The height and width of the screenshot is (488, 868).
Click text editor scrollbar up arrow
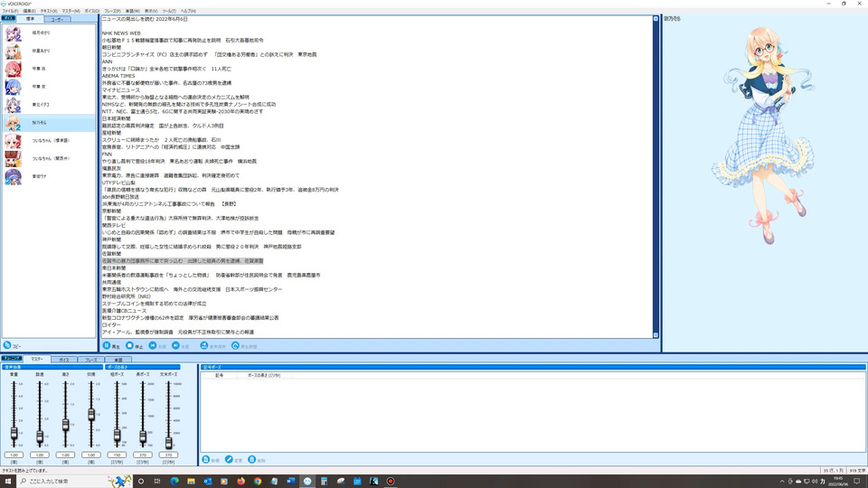[656, 19]
